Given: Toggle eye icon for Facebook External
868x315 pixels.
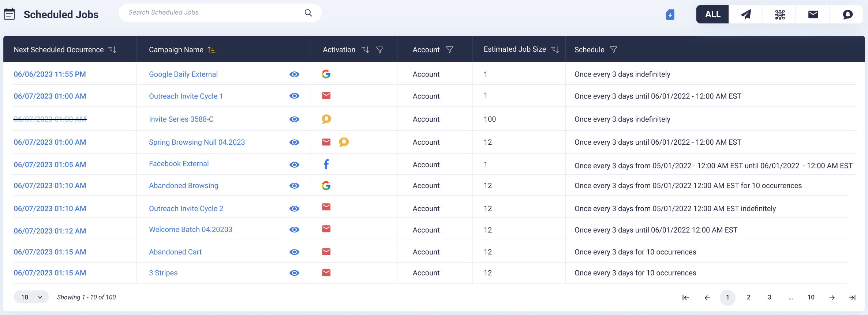Looking at the screenshot, I should click(x=294, y=165).
